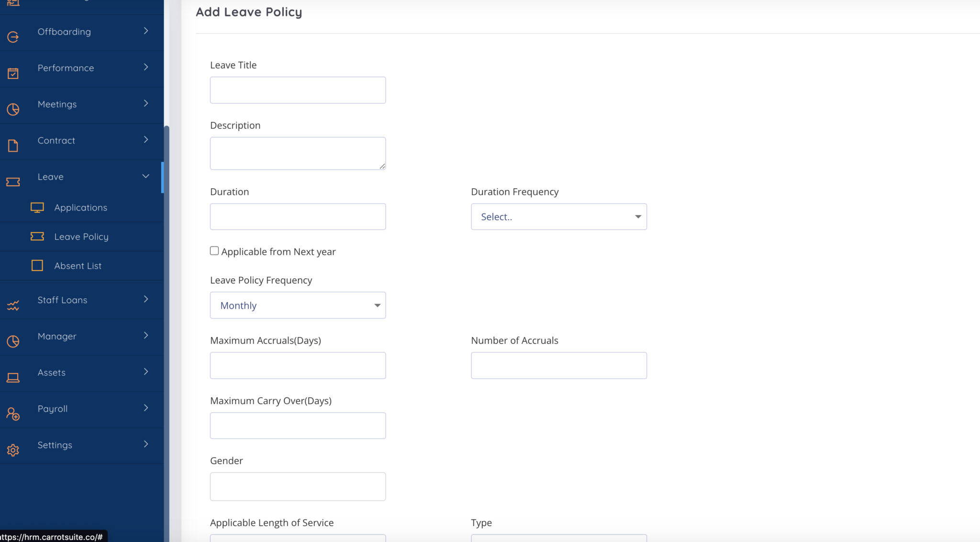Select the Applications monitor icon

37,207
